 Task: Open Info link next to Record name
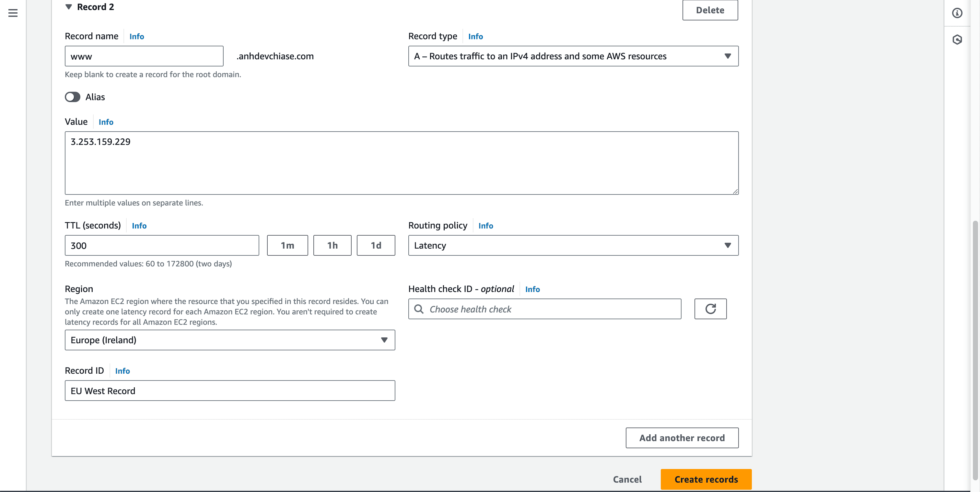136,37
